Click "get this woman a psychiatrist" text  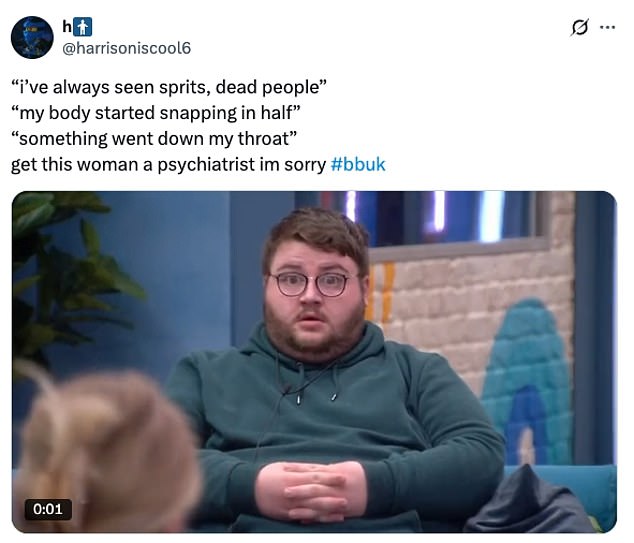coord(169,165)
